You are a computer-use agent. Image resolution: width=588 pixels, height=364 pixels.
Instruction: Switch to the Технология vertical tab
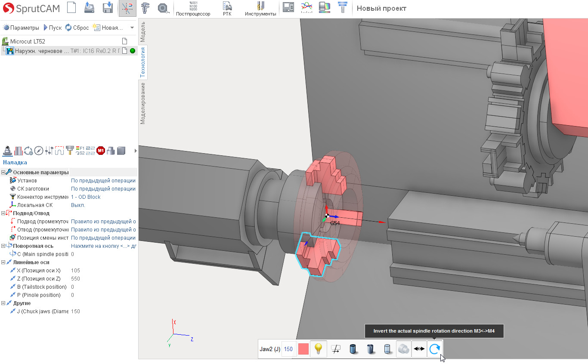point(143,62)
